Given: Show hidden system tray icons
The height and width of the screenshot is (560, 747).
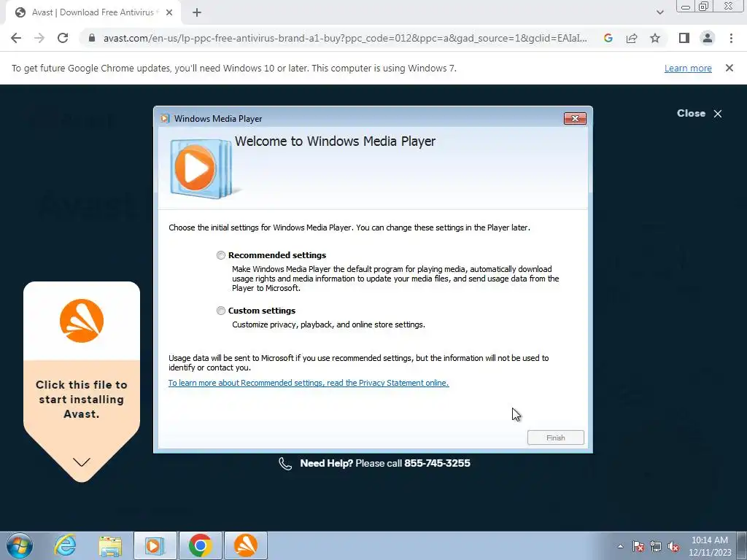Looking at the screenshot, I should (x=620, y=546).
